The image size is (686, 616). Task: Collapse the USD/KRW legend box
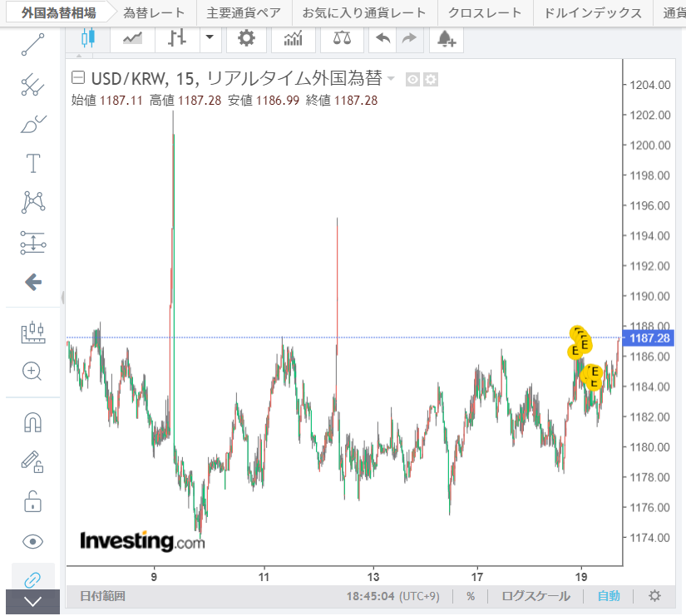pos(79,79)
